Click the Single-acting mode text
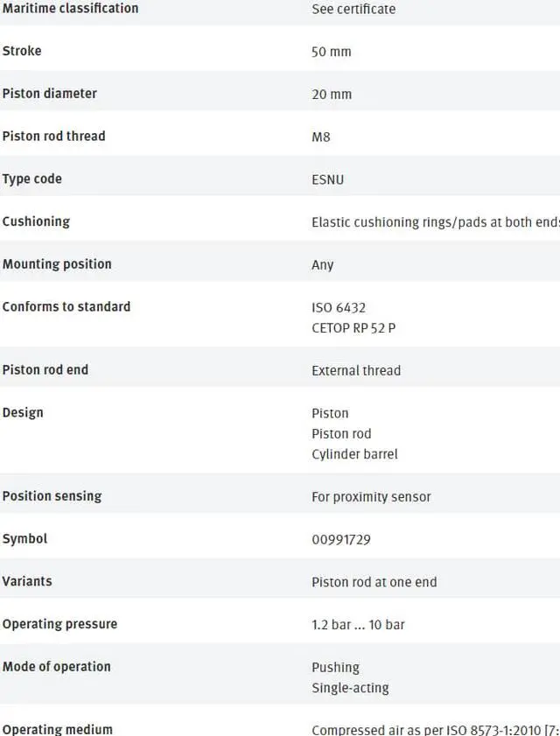Image resolution: width=560 pixels, height=736 pixels. point(350,688)
